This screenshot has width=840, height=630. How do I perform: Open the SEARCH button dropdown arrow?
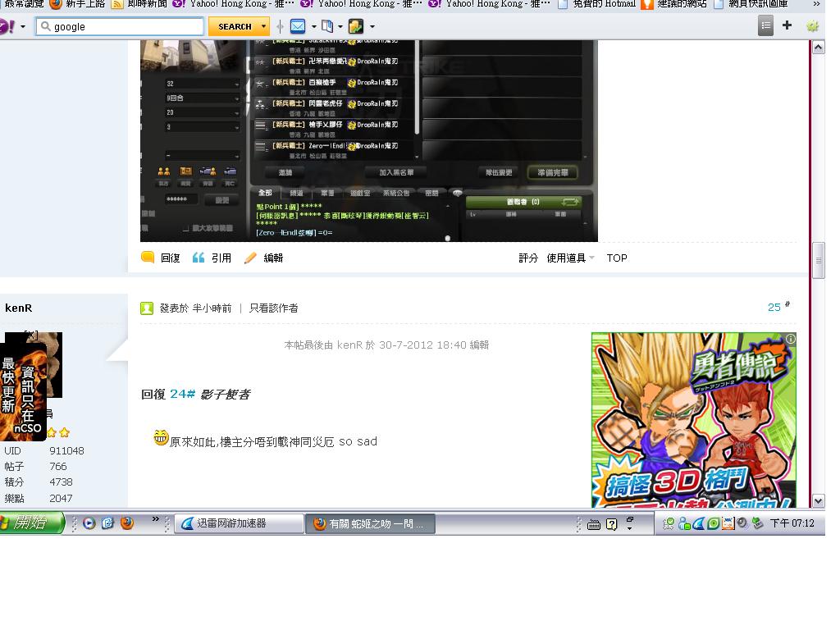click(263, 26)
